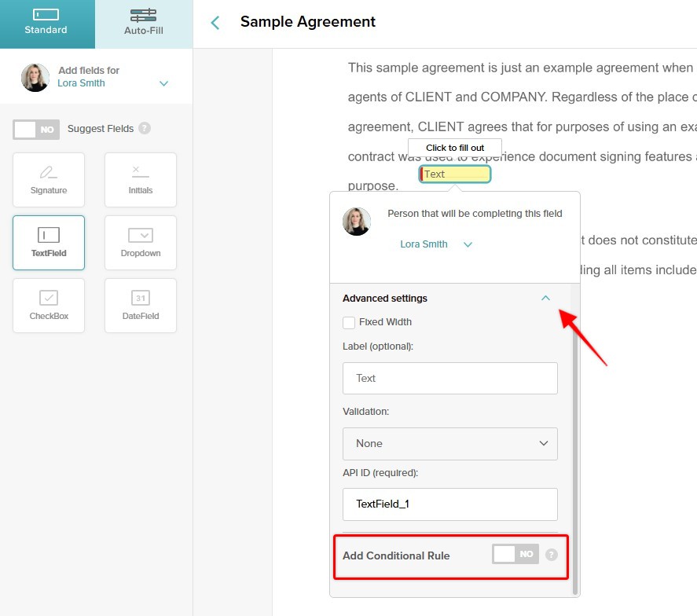
Task: Open help icon next to Suggest Fields
Action: coord(145,128)
